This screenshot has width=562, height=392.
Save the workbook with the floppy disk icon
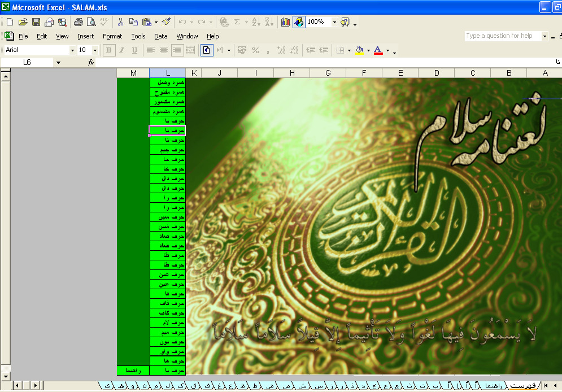coord(36,22)
